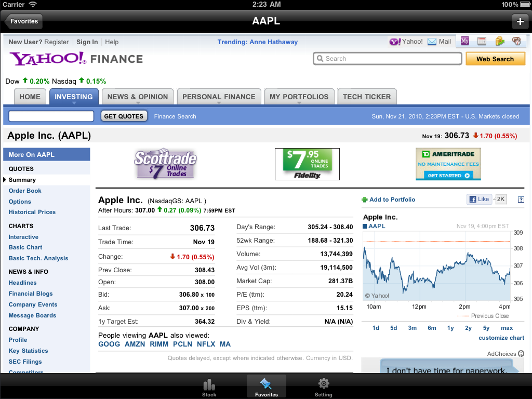Image resolution: width=532 pixels, height=399 pixels.
Task: Click the quote symbol input box
Action: [x=51, y=116]
